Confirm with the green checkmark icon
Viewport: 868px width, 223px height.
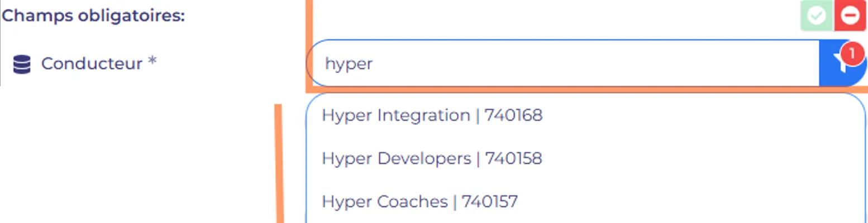(817, 16)
